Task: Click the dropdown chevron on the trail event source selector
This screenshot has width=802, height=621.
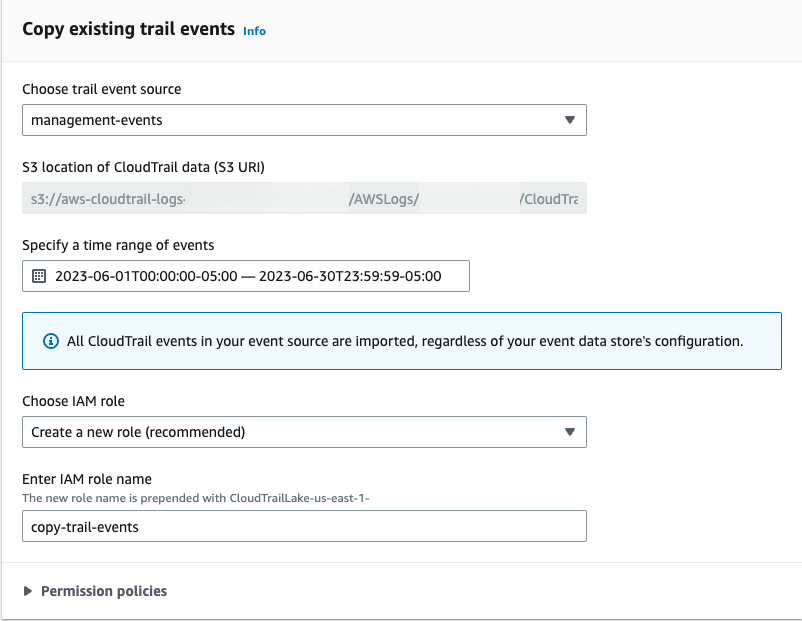Action: coord(571,119)
